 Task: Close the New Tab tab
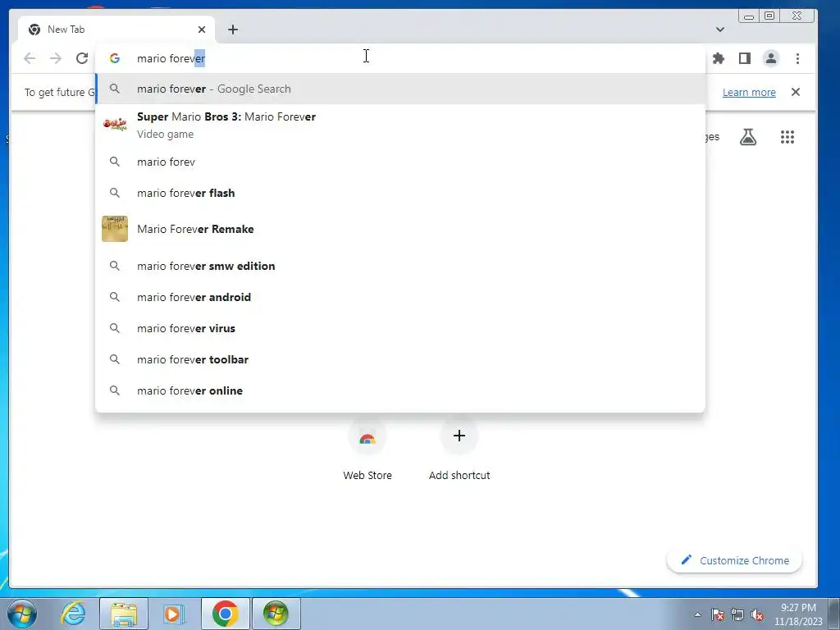(x=202, y=30)
